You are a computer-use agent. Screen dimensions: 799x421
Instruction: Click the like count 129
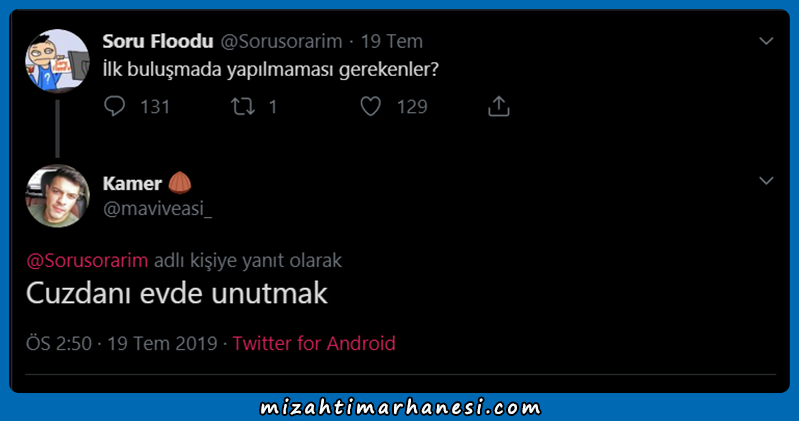click(x=412, y=107)
